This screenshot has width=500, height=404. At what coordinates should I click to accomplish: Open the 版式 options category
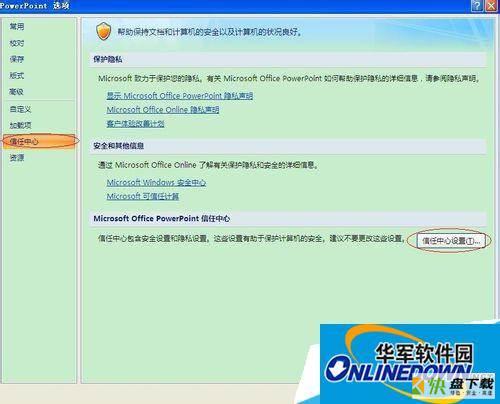point(17,76)
